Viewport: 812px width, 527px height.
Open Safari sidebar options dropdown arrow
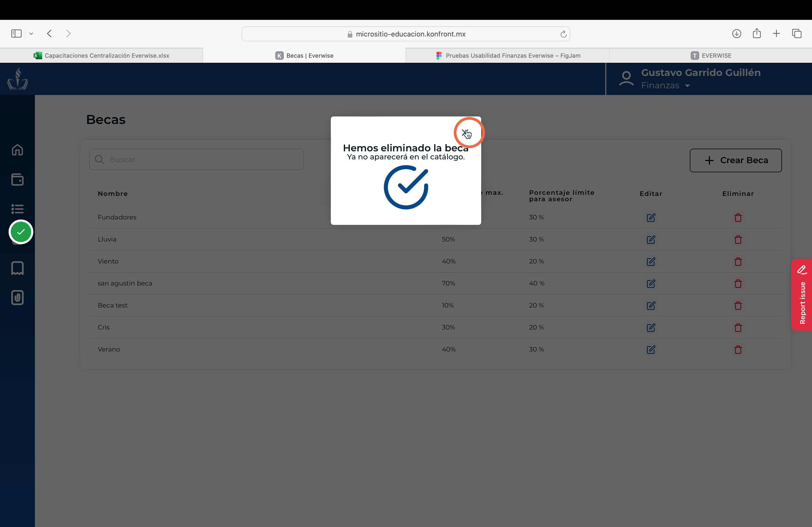click(x=31, y=33)
